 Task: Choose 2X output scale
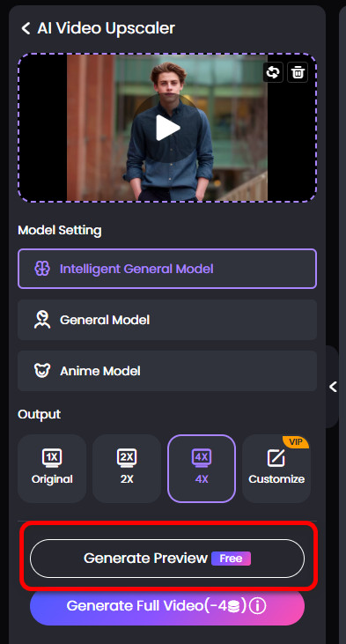pyautogui.click(x=127, y=468)
